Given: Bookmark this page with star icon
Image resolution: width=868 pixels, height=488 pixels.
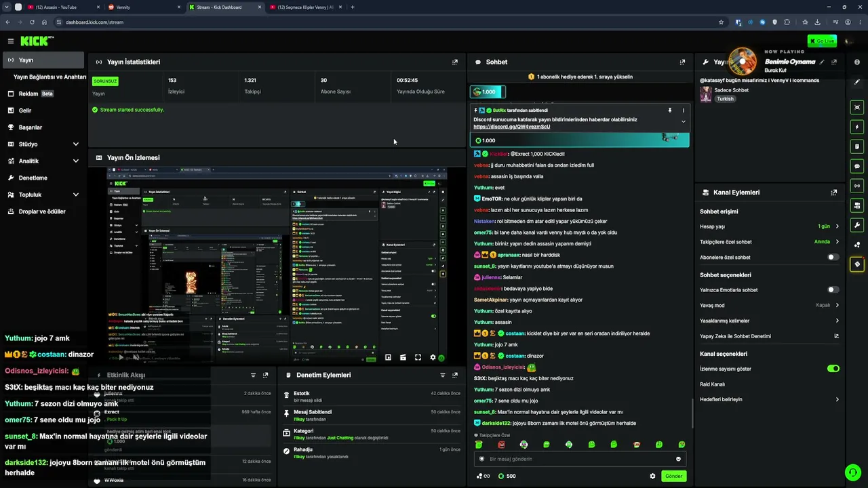Looking at the screenshot, I should [x=721, y=22].
